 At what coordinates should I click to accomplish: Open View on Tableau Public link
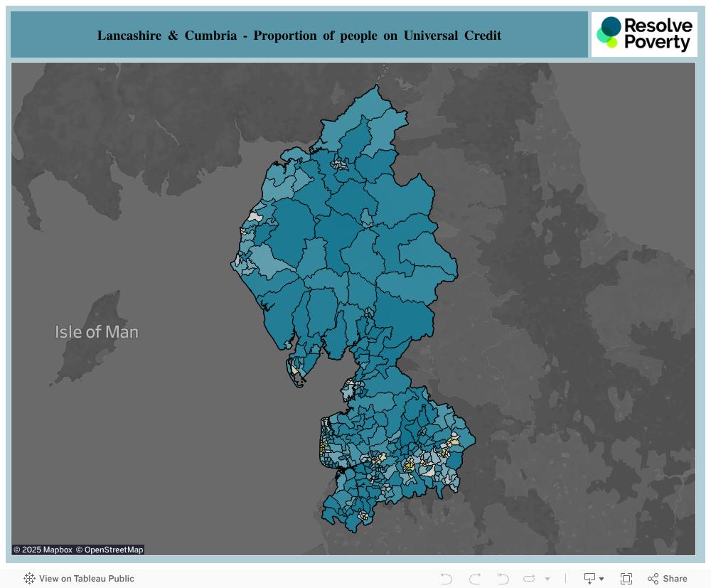87,579
